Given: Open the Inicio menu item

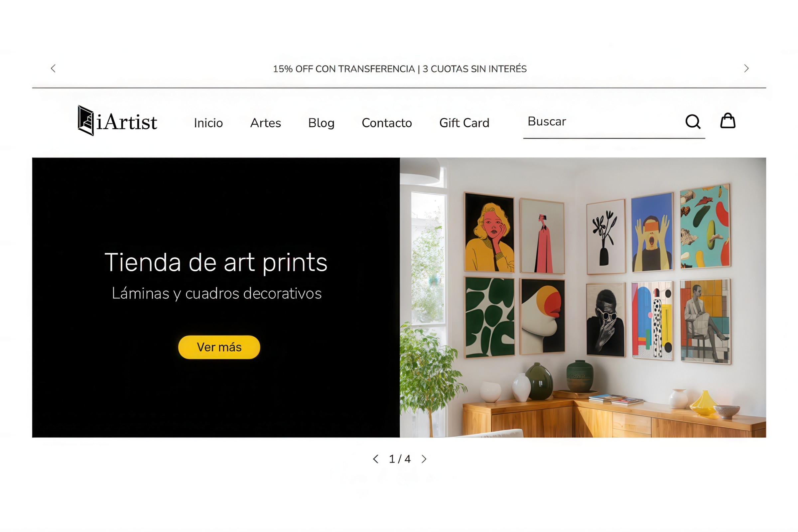Looking at the screenshot, I should coord(208,123).
